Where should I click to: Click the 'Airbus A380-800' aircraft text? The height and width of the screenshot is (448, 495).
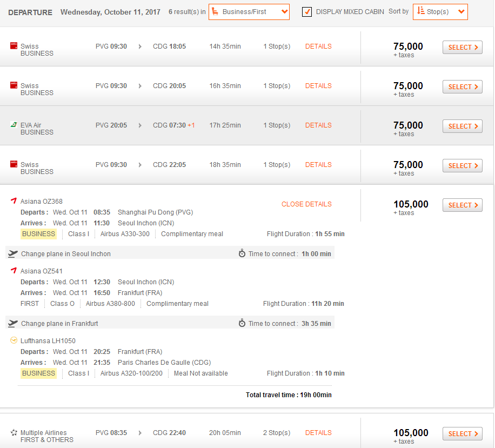(110, 304)
